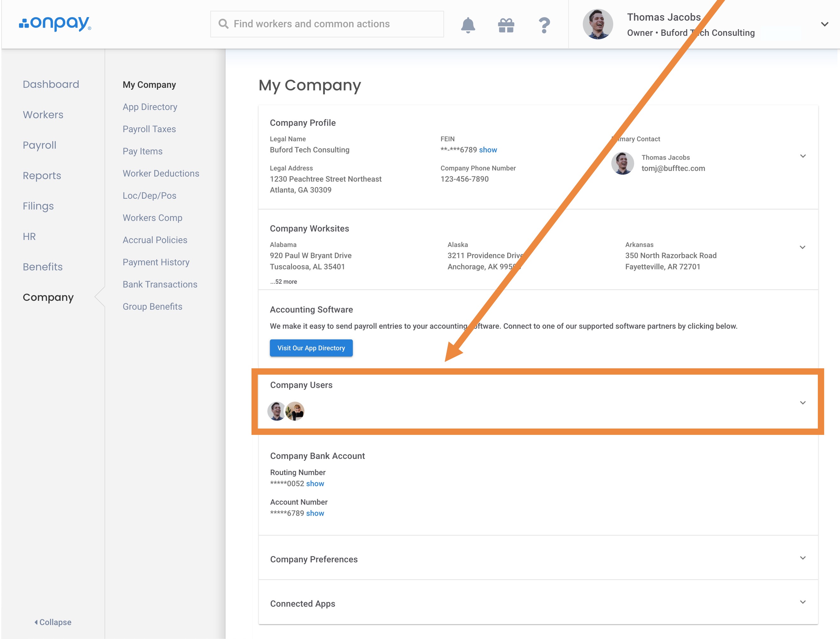This screenshot has height=639, width=840.
Task: Click the search magnifier icon
Action: (x=224, y=24)
